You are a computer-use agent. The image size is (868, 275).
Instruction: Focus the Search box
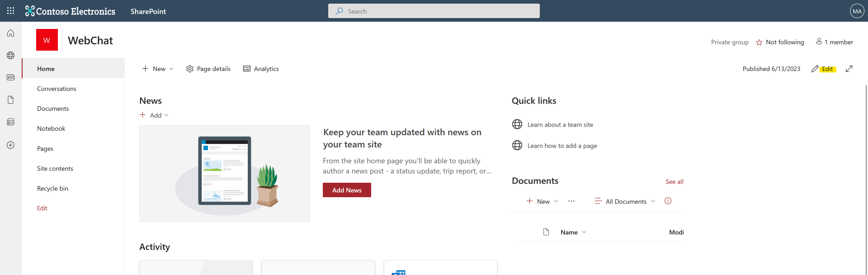pyautogui.click(x=434, y=11)
